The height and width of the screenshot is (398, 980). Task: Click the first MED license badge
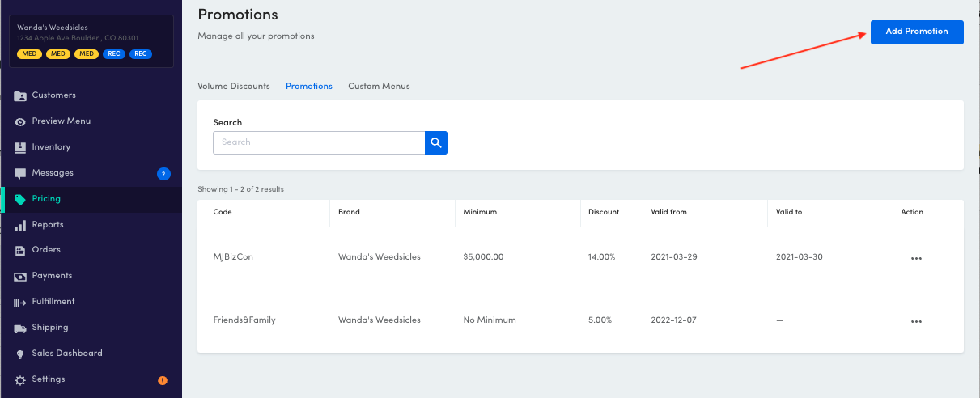click(29, 54)
